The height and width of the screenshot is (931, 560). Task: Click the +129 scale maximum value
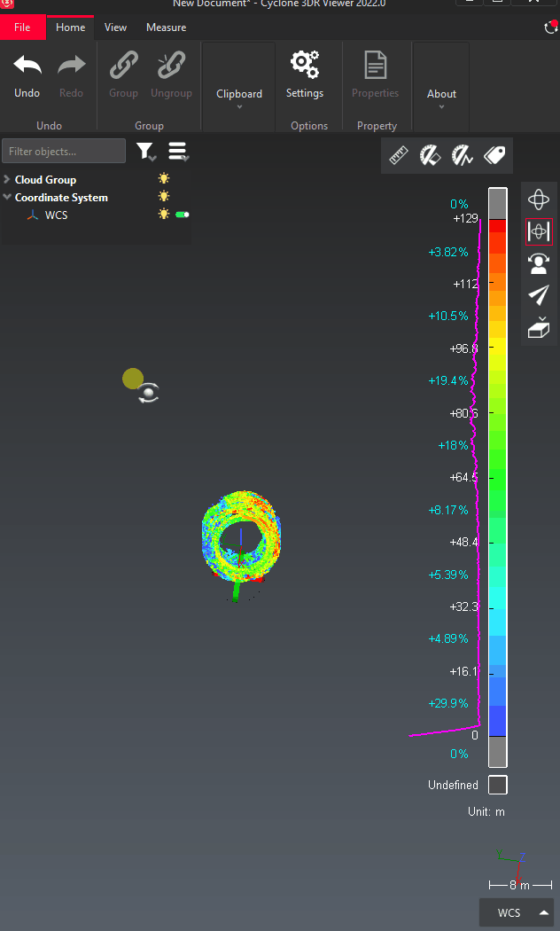click(466, 218)
